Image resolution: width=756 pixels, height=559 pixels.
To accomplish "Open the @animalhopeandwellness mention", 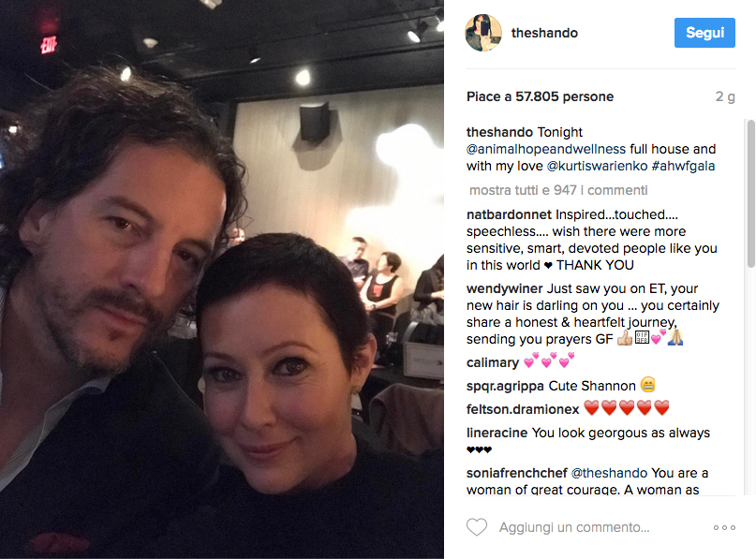I will [x=546, y=149].
